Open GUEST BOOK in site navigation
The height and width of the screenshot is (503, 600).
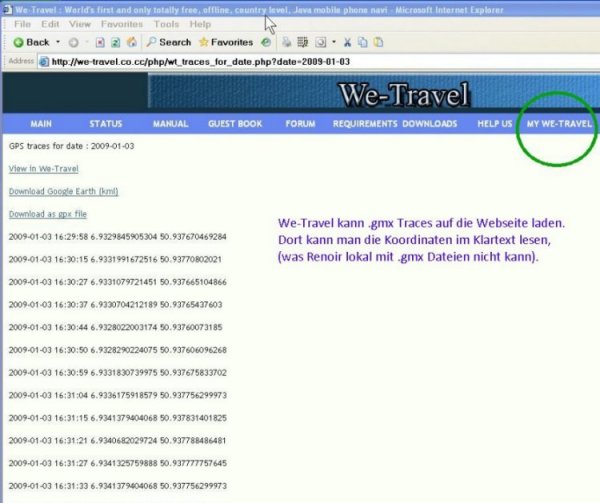point(235,124)
